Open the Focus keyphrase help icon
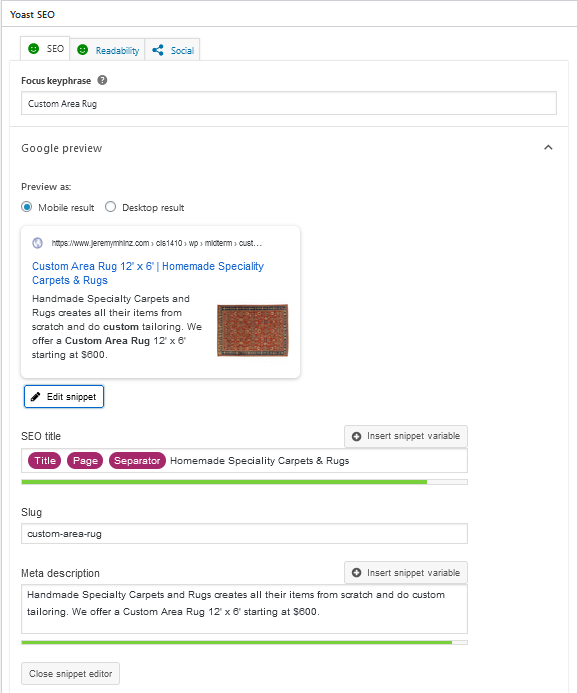This screenshot has height=693, width=577. [102, 80]
